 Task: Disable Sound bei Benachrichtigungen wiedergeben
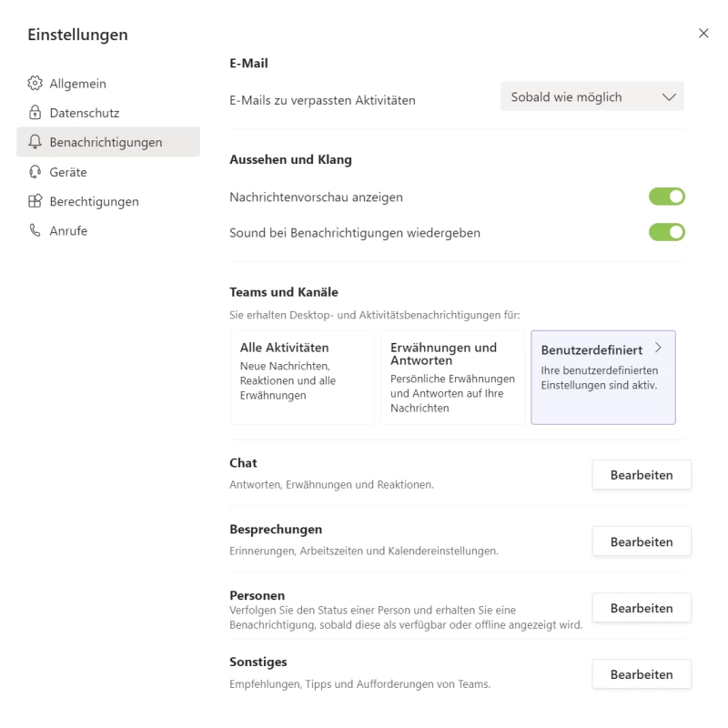[x=667, y=232]
